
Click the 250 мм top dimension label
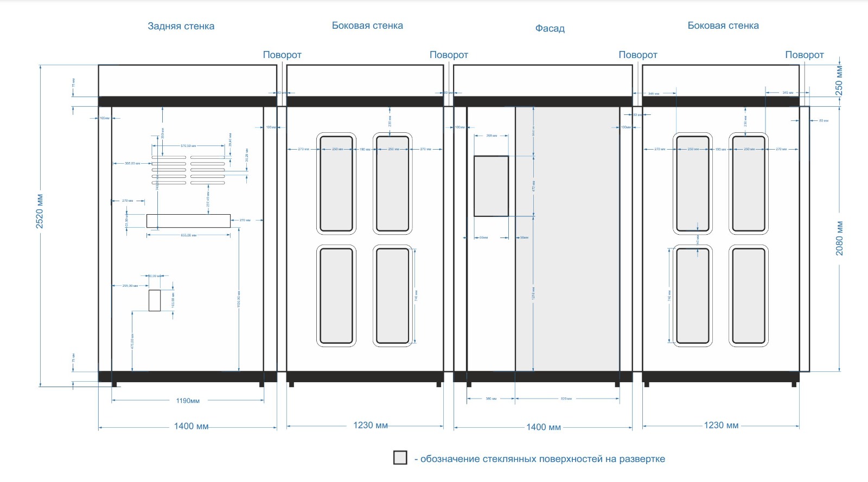click(839, 81)
